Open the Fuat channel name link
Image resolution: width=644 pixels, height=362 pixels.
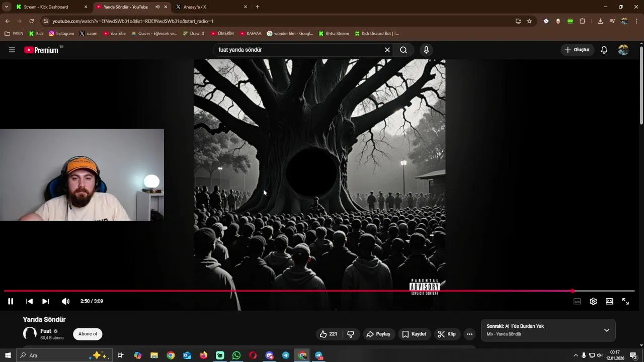click(x=46, y=331)
